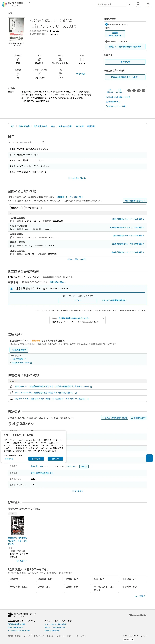Image resolution: width=155 pixels, height=644 pixels.
Task: Expand related materials もっと見る
Action: point(21,560)
